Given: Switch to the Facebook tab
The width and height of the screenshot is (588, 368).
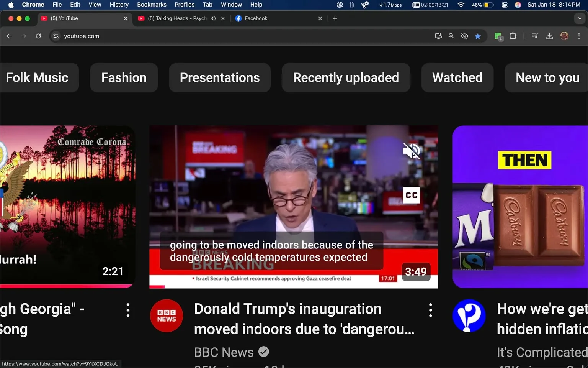Looking at the screenshot, I should [256, 18].
